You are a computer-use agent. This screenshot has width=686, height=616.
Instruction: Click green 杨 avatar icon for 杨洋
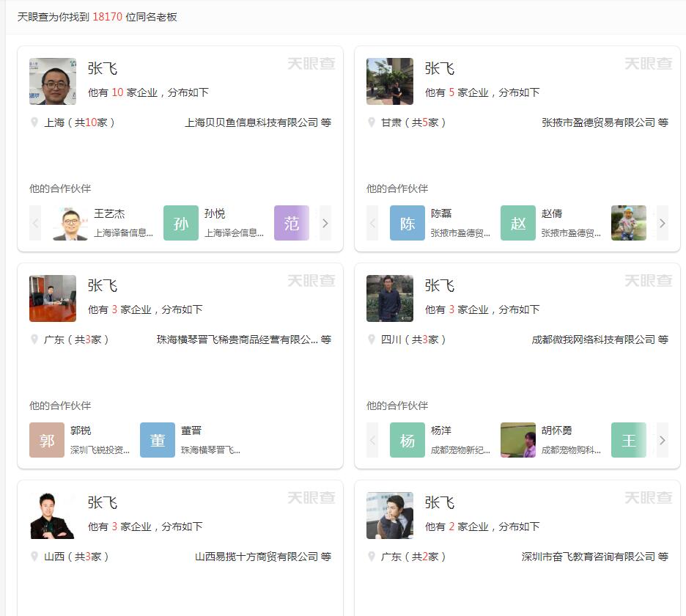coord(407,440)
